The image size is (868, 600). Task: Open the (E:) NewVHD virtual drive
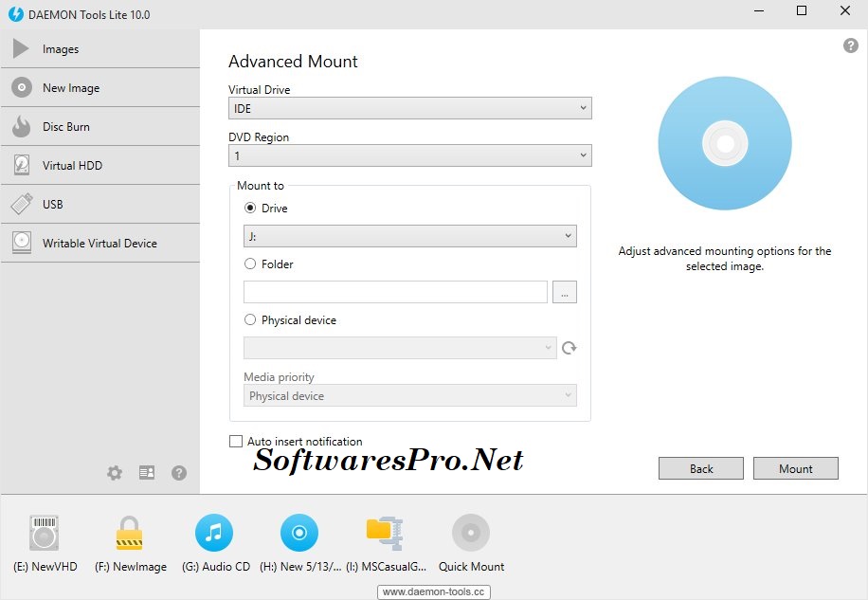point(45,533)
